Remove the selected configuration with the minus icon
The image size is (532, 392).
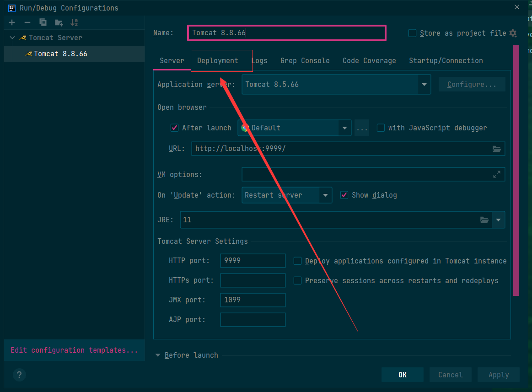click(27, 22)
